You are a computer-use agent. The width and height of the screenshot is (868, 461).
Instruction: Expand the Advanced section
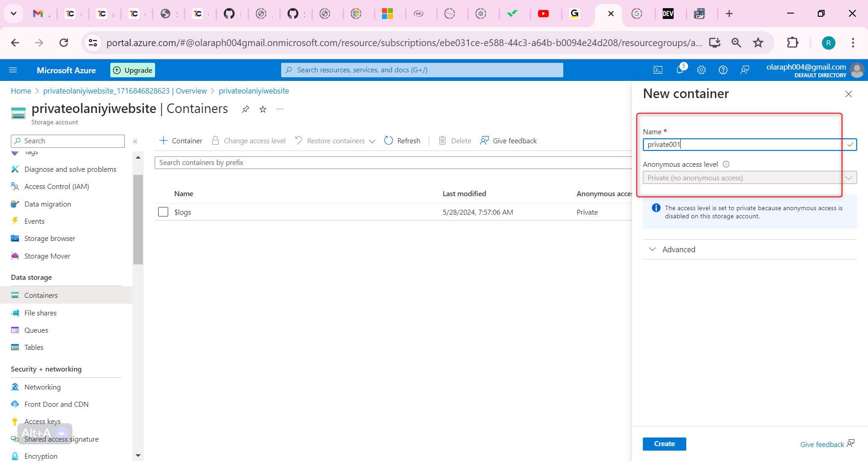pos(750,249)
